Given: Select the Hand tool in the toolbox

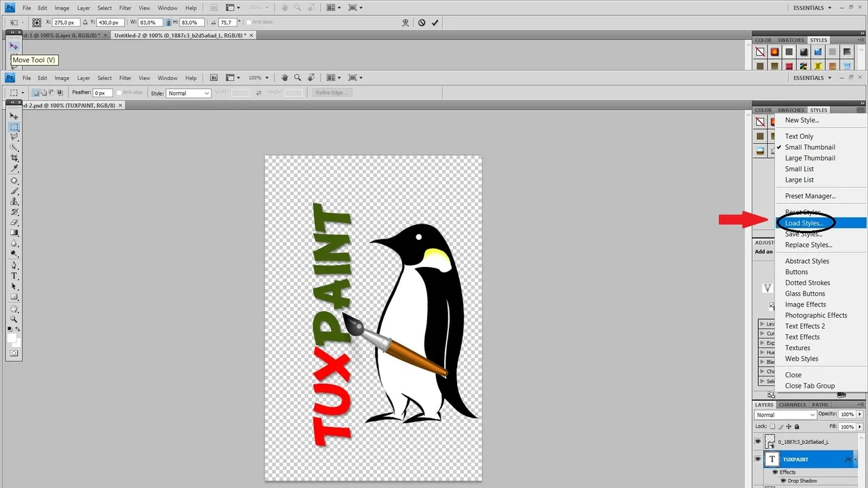Looking at the screenshot, I should pos(14,309).
